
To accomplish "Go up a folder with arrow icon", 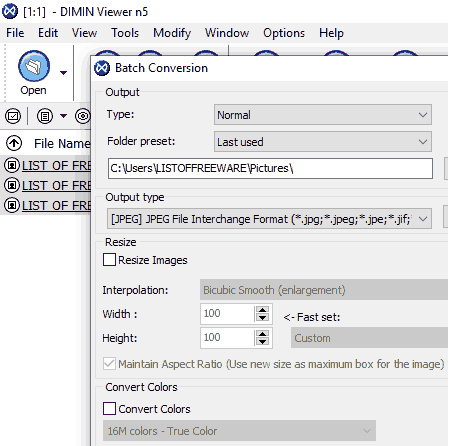I will tap(14, 143).
